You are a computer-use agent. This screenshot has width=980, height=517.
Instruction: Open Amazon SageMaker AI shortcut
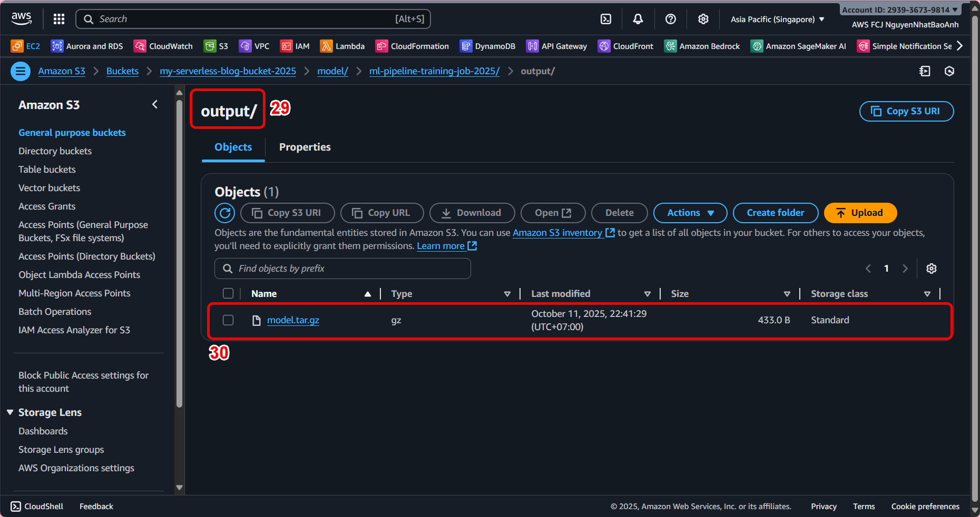[x=798, y=46]
